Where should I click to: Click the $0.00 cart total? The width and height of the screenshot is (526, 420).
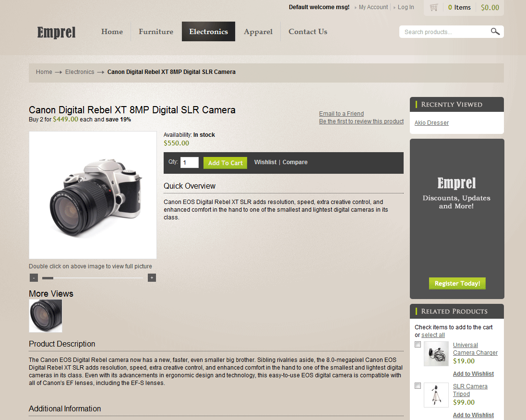click(x=490, y=7)
